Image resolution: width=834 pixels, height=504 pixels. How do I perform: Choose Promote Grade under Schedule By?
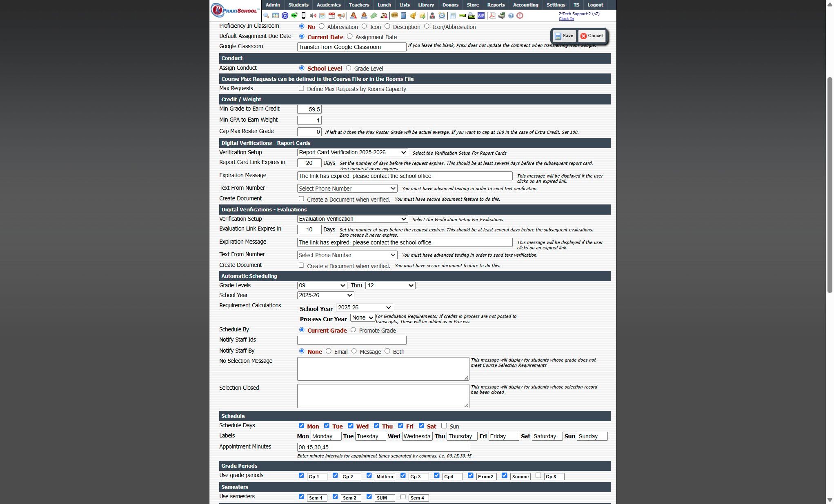[353, 330]
